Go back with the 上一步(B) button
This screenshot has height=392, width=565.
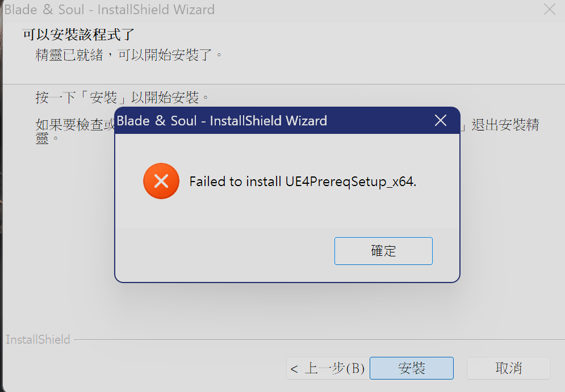tap(328, 368)
